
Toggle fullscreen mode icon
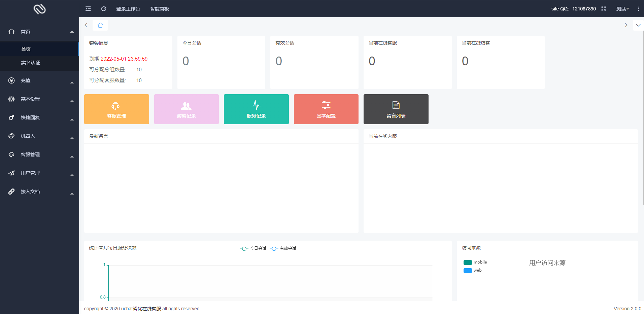click(604, 9)
